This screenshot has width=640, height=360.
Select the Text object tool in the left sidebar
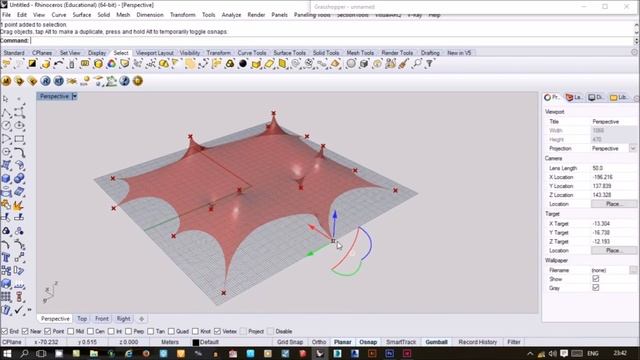pyautogui.click(x=6, y=258)
